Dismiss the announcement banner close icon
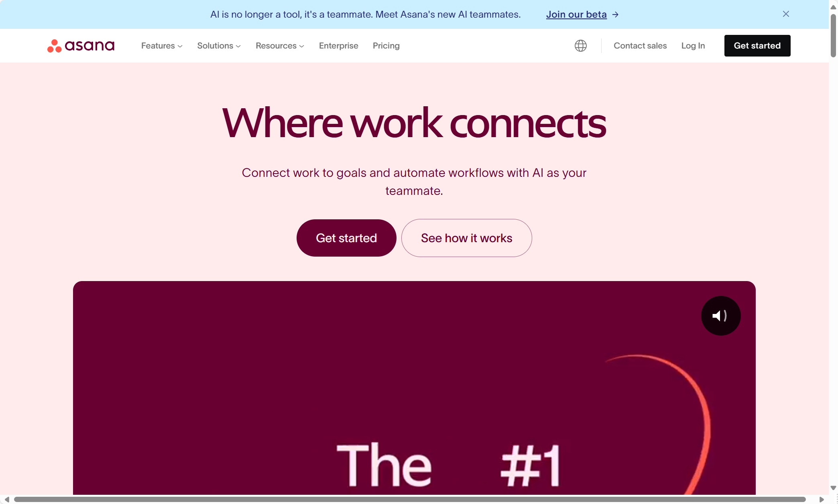838x504 pixels. 786,14
